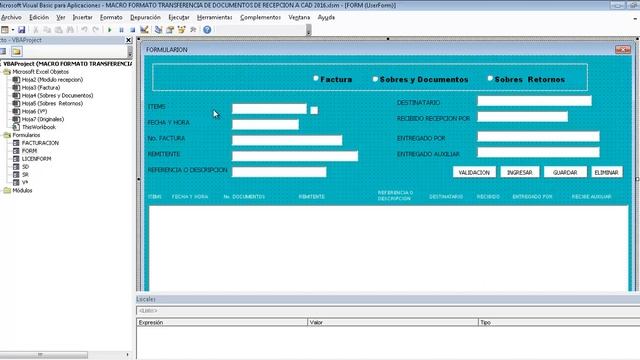Viewport: 640px width, 360px height.
Task: Save the project with the floppy icon
Action: click(22, 30)
